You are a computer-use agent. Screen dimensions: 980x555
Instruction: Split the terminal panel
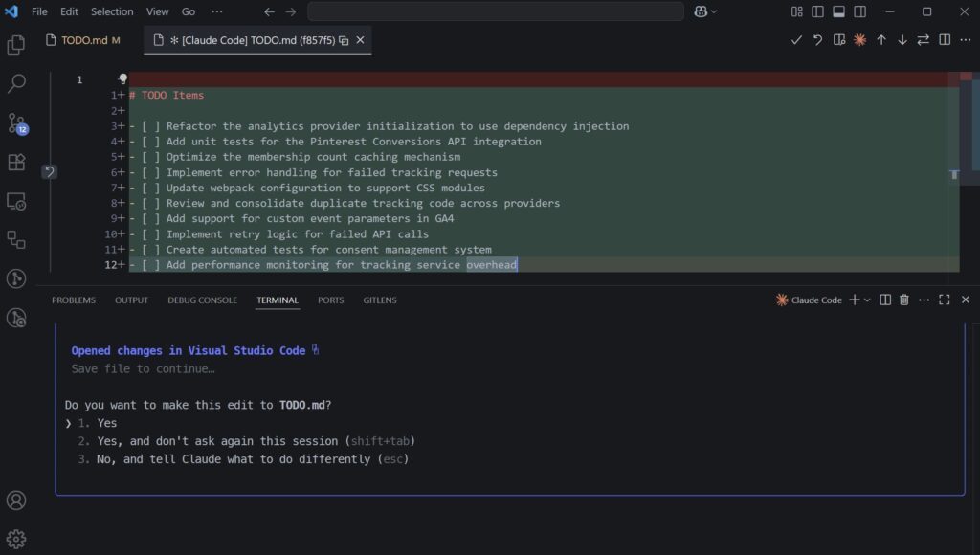[885, 300]
